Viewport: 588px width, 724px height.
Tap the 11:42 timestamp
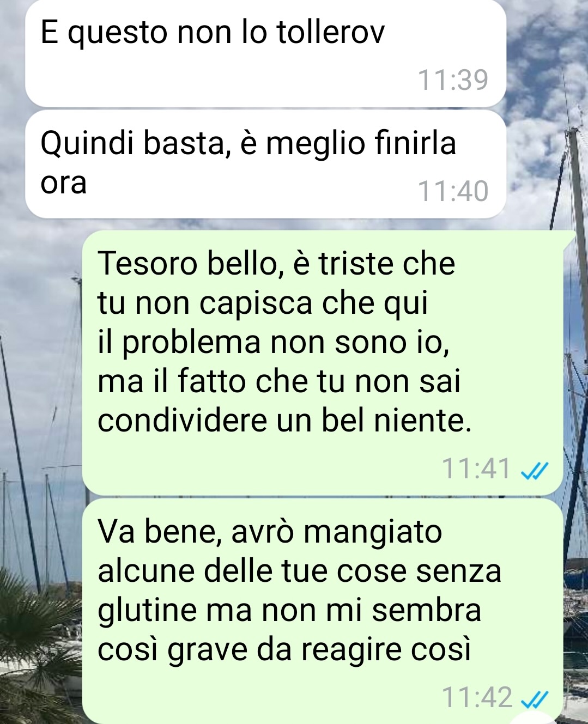[x=476, y=697]
